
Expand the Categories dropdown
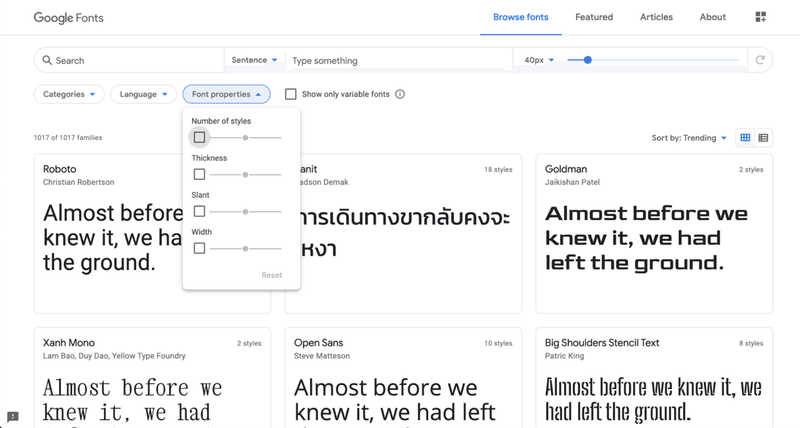click(x=69, y=94)
